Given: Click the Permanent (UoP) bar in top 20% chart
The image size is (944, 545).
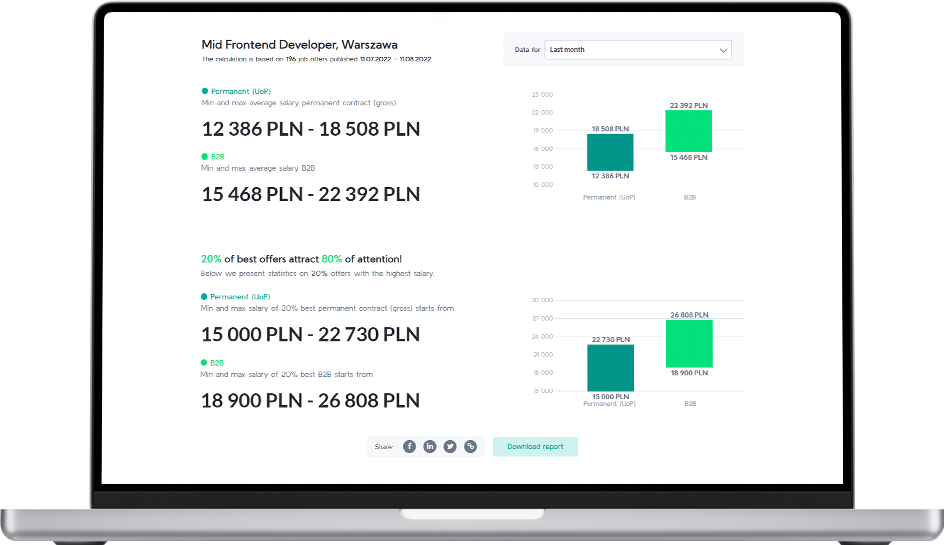Looking at the screenshot, I should pos(610,368).
